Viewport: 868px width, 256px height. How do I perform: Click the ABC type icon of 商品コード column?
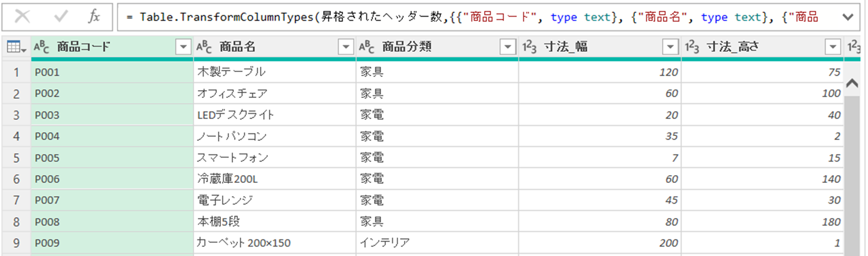pyautogui.click(x=41, y=47)
